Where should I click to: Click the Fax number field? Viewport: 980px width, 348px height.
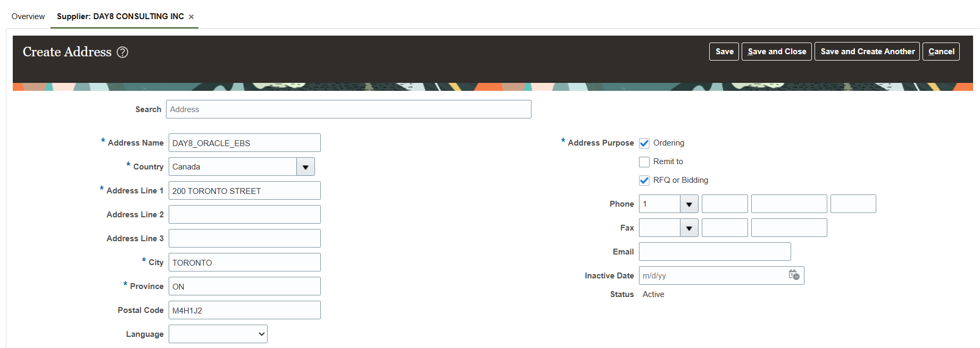pos(789,228)
